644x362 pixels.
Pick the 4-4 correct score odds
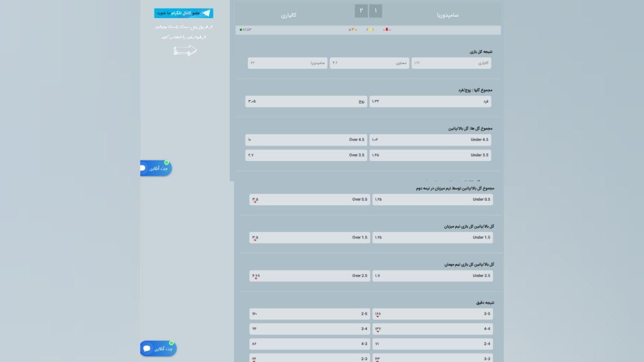click(x=432, y=328)
